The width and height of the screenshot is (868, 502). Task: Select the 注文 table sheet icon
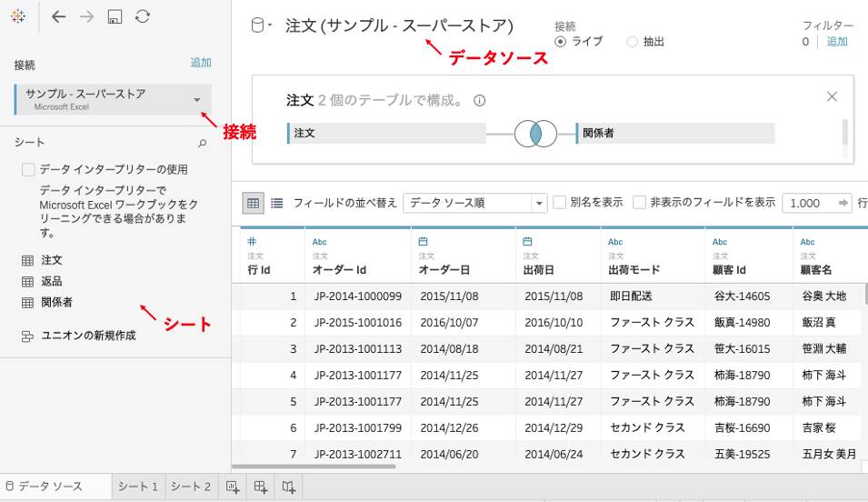click(x=27, y=260)
